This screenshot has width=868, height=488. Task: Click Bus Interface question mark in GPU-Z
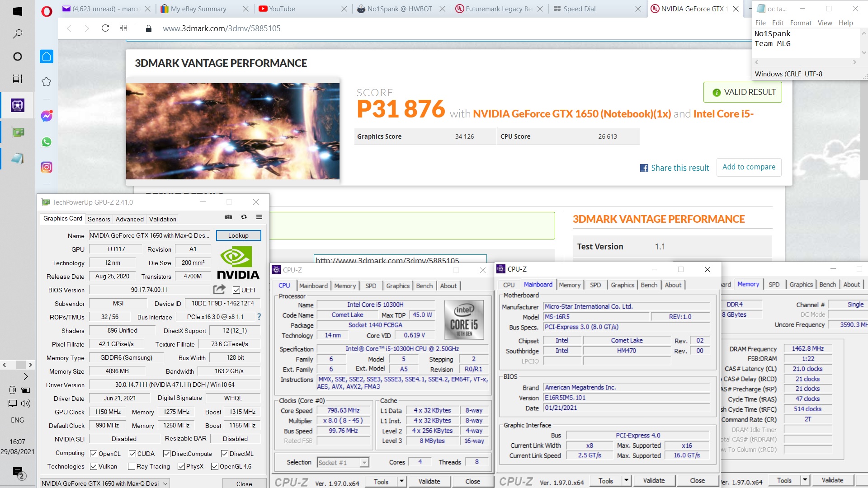click(x=259, y=317)
